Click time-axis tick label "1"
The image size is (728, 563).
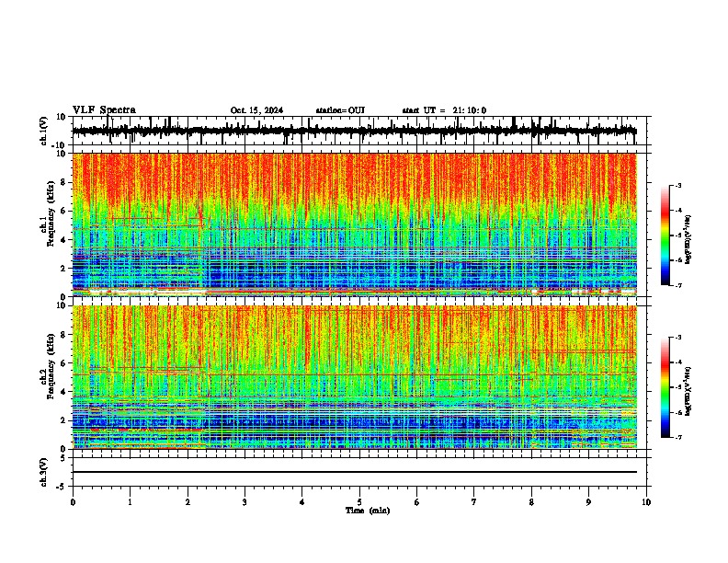pos(130,502)
